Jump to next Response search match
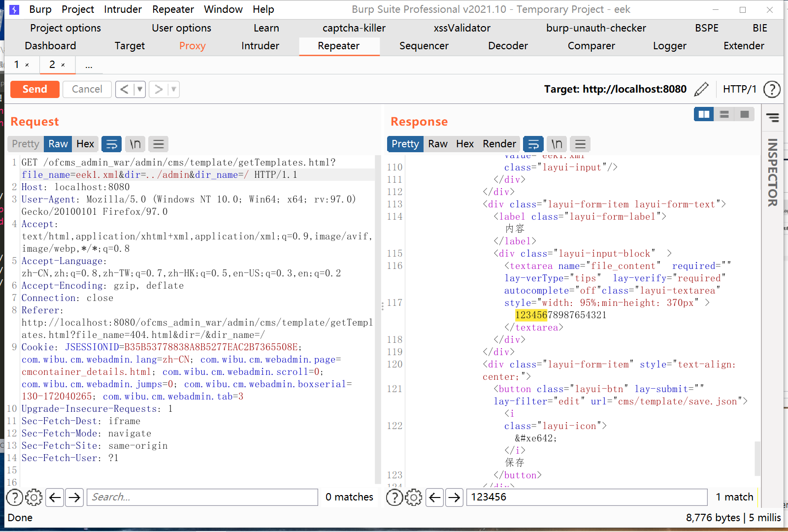The image size is (788, 532). click(454, 498)
